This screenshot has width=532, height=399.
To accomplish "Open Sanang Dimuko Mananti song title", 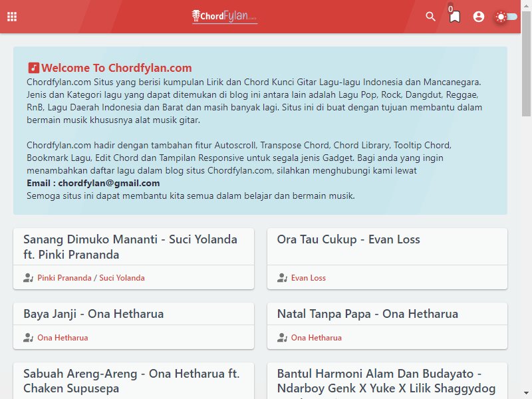I will coord(130,247).
